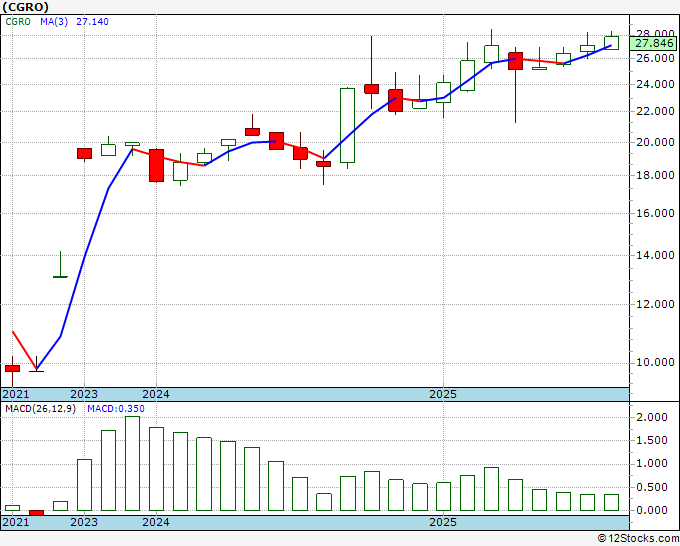Click 2021 on the price chart time axis
The height and width of the screenshot is (546, 680).
pyautogui.click(x=16, y=394)
